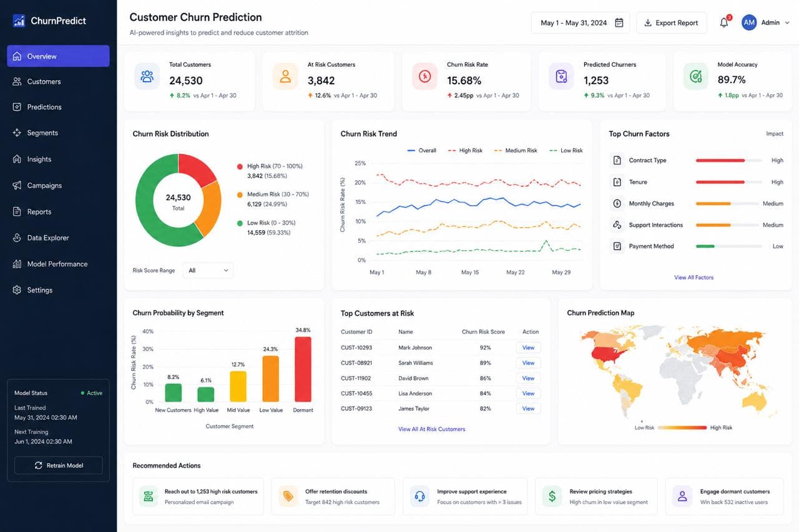This screenshot has width=799, height=532.
Task: Click the ChurnPredict logo icon
Action: pos(19,21)
